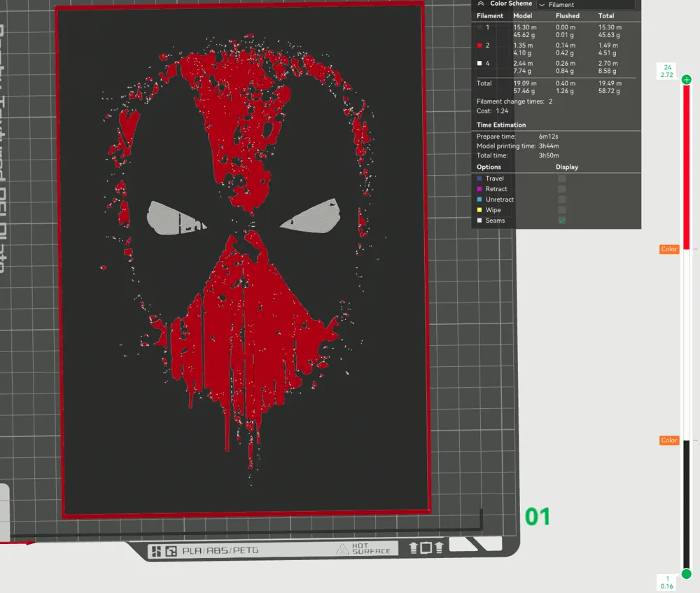Click the Travel option blue legend swatch
Image resolution: width=700 pixels, height=593 pixels.
pos(479,179)
